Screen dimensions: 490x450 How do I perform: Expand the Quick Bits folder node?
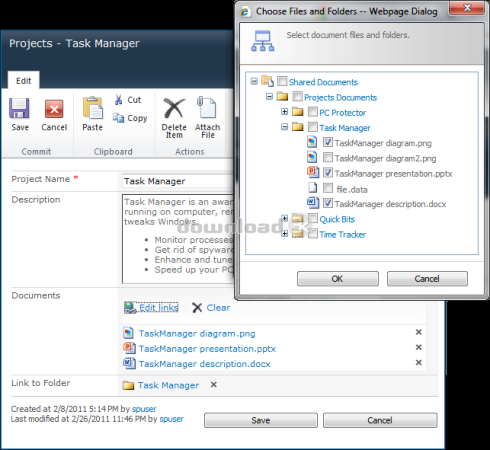[284, 218]
